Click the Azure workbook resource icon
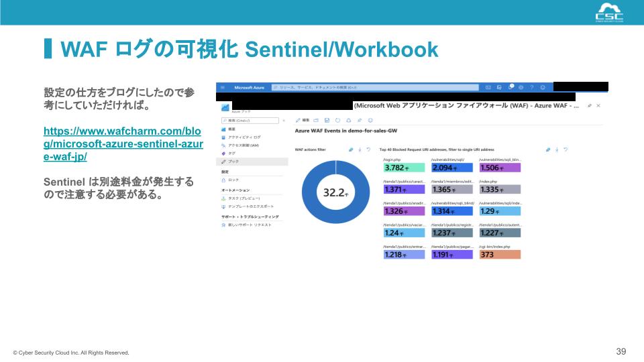Viewport: 644px width, 362px height. coord(225,107)
